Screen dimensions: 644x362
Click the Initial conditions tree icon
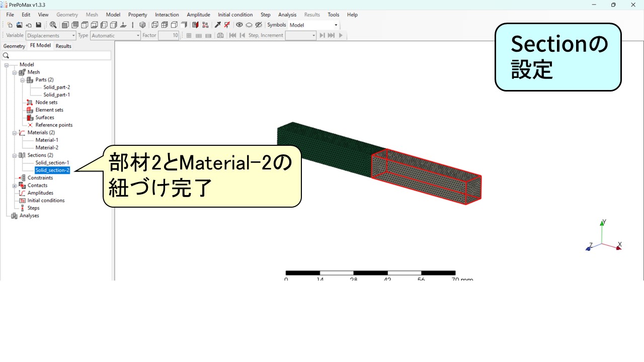[x=22, y=201]
